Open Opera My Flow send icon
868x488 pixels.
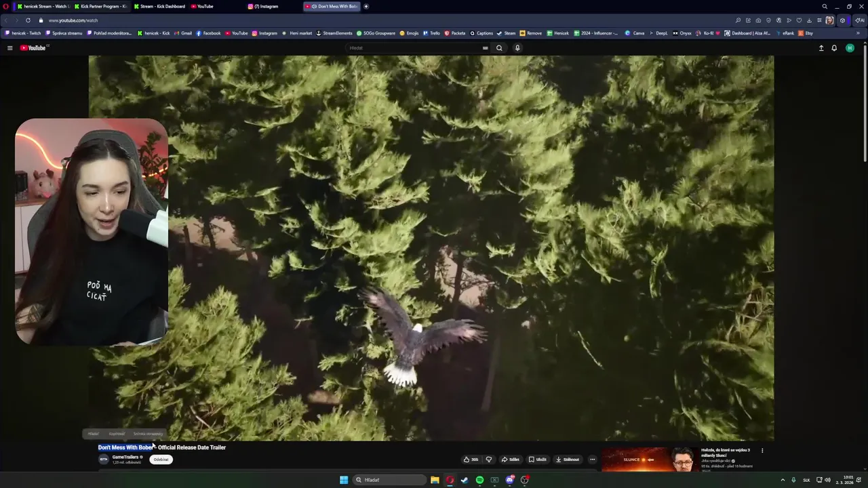789,20
